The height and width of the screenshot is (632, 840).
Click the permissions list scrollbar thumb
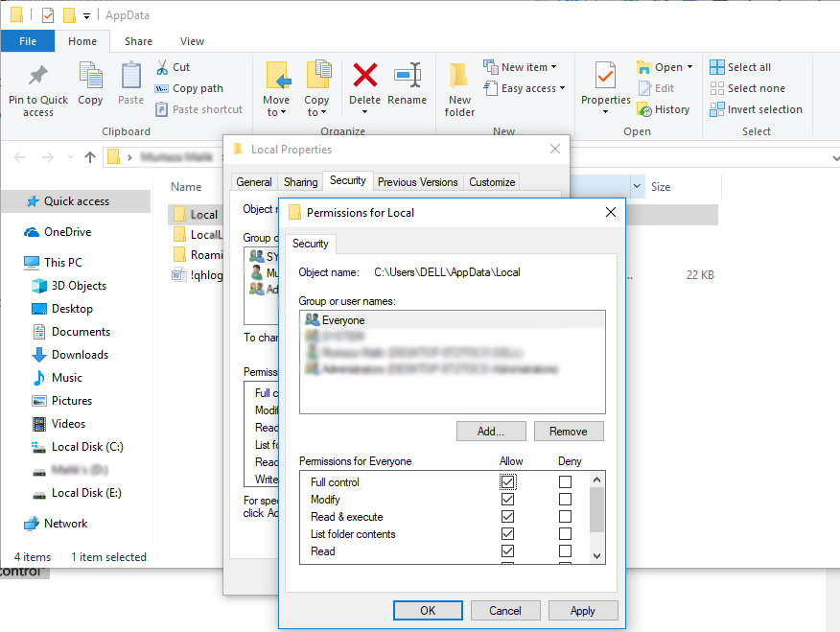pyautogui.click(x=596, y=510)
